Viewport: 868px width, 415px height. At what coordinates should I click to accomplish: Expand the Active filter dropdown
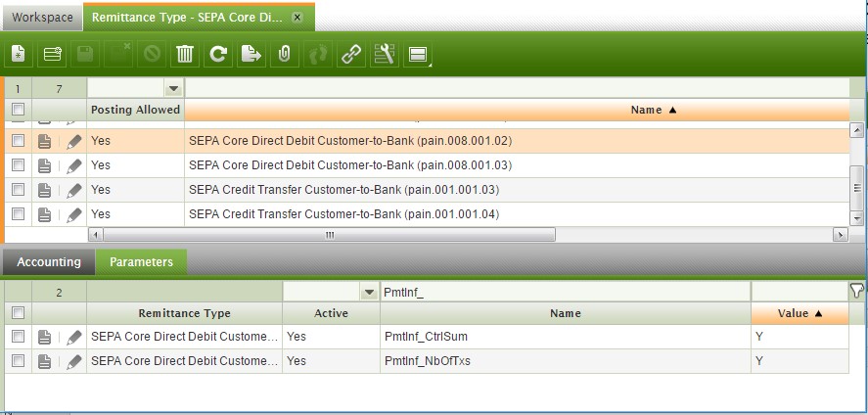tap(369, 293)
